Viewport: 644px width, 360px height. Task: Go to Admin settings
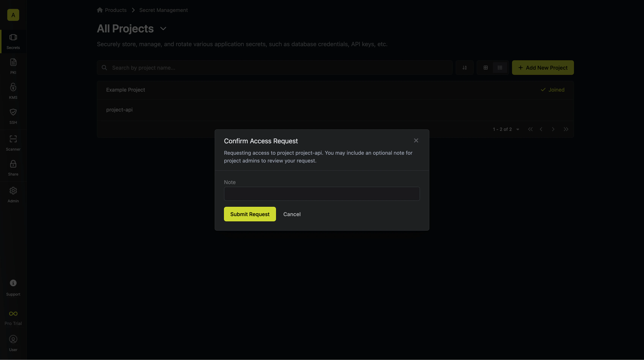13,195
